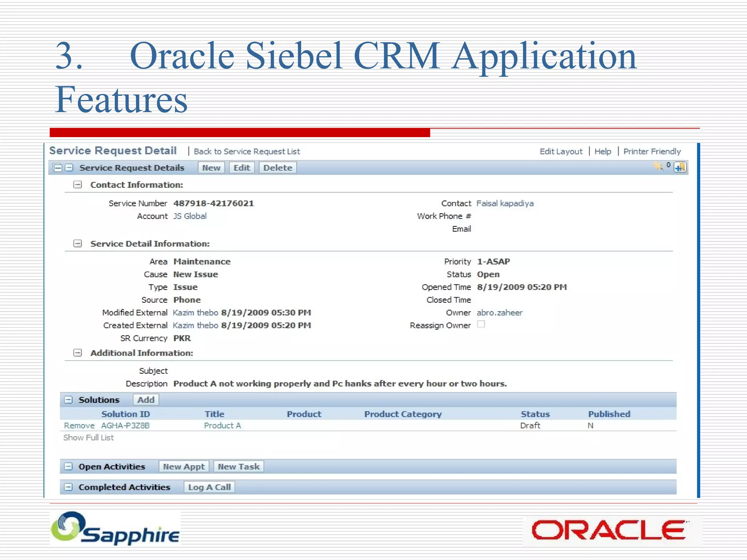Sort by the Product Category column header

point(403,414)
